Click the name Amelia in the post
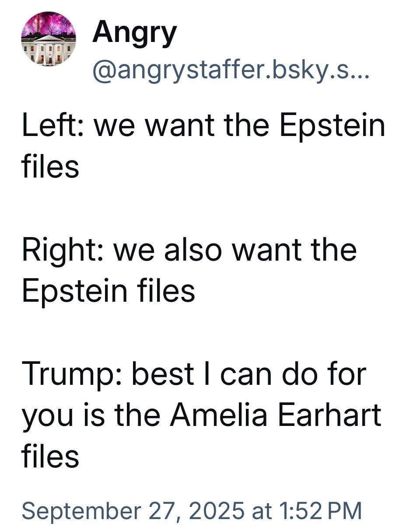 tap(218, 415)
